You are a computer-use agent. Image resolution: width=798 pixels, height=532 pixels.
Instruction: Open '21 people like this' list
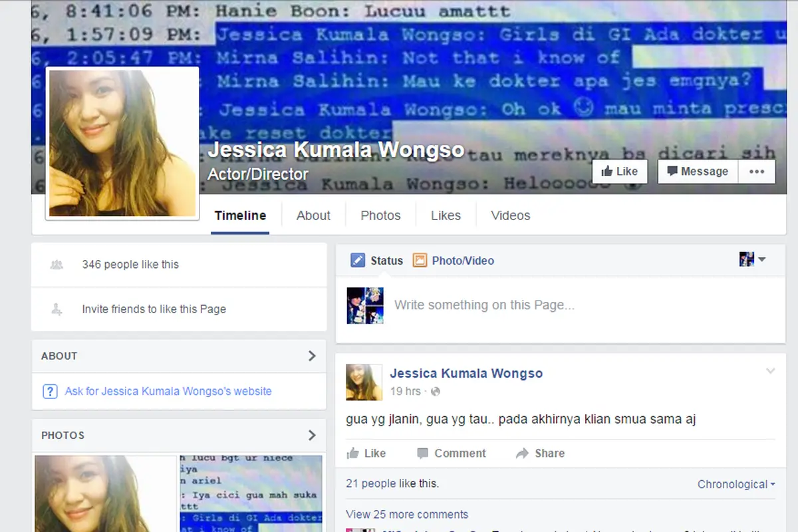coord(392,483)
